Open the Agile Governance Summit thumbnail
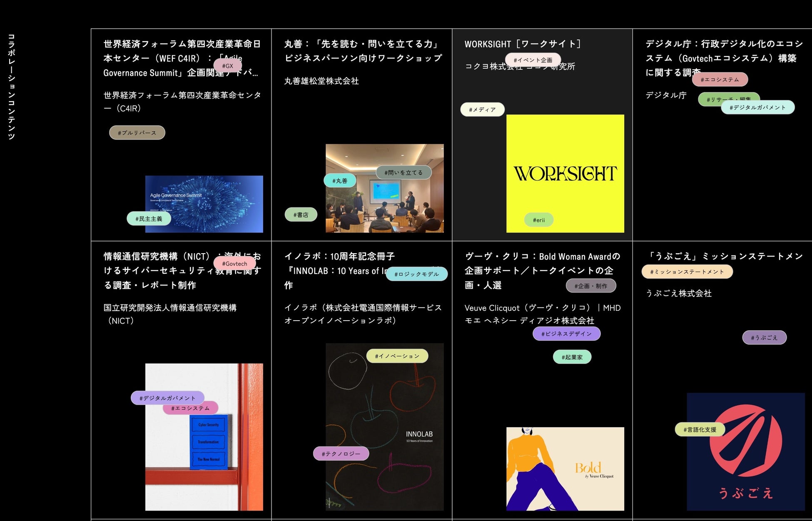Image resolution: width=812 pixels, height=521 pixels. pyautogui.click(x=217, y=196)
